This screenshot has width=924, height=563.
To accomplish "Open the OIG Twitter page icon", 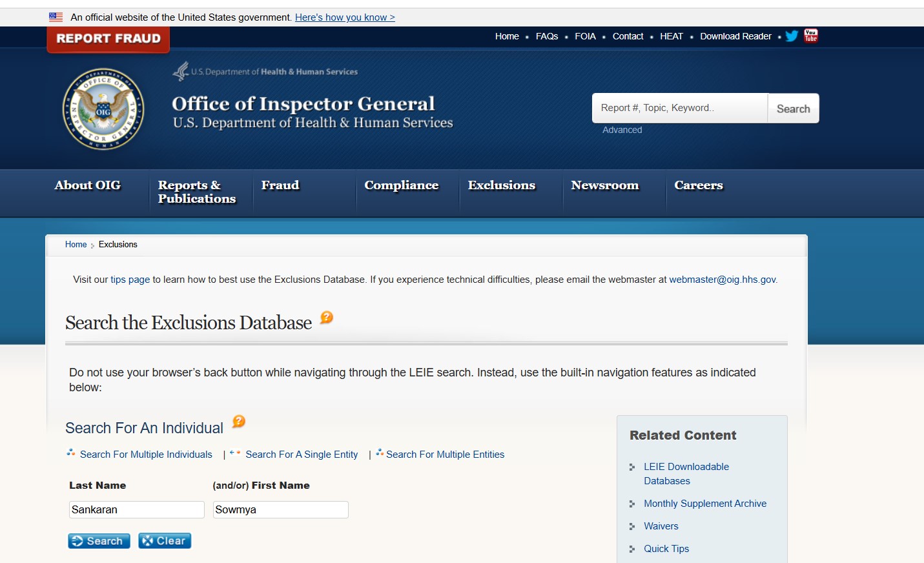I will (792, 36).
